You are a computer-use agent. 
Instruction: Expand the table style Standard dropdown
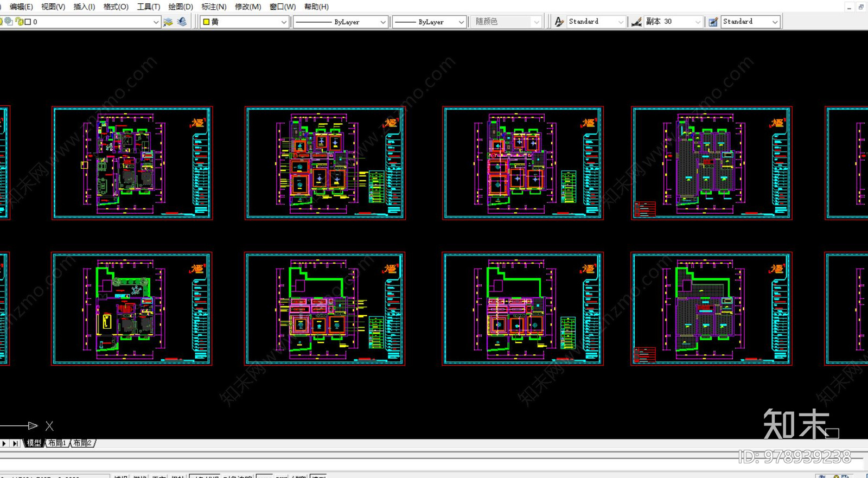coord(775,22)
